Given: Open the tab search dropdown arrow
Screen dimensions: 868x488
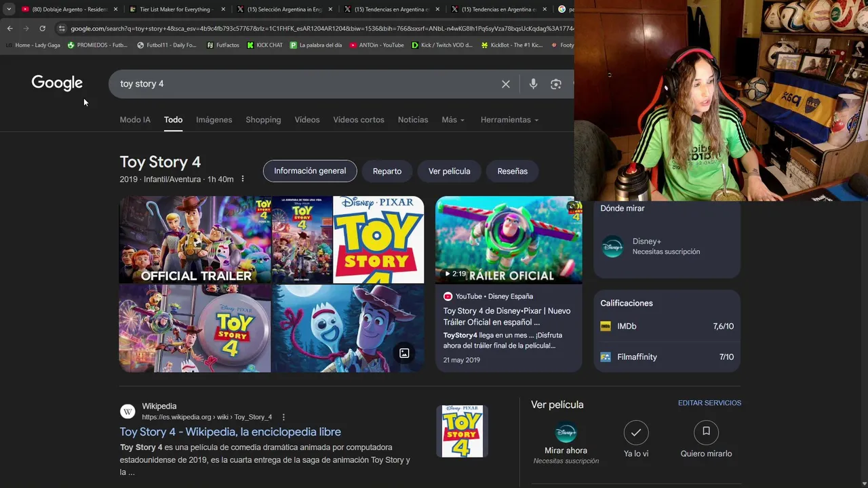Looking at the screenshot, I should [9, 9].
